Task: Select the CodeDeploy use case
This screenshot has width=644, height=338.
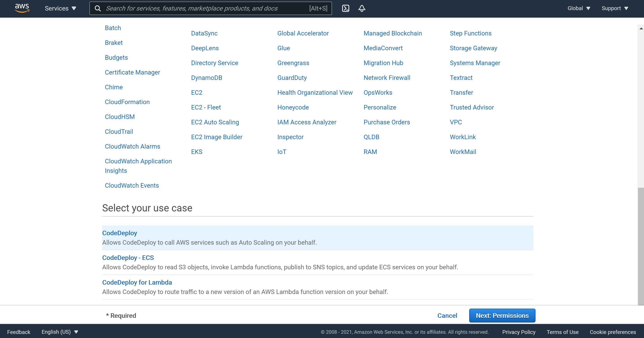Action: pos(318,238)
